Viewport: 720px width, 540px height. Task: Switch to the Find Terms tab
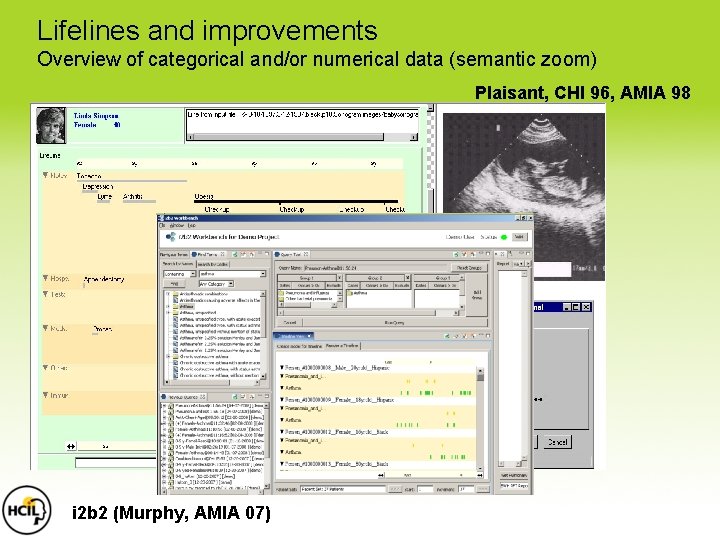[208, 254]
